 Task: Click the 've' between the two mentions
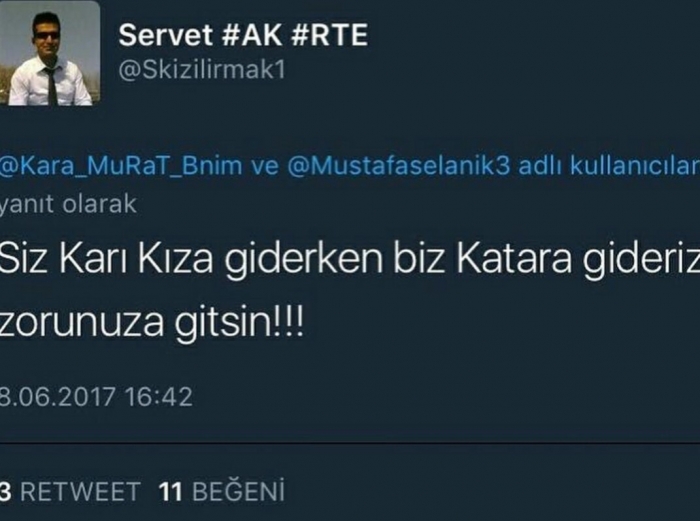coord(265,167)
